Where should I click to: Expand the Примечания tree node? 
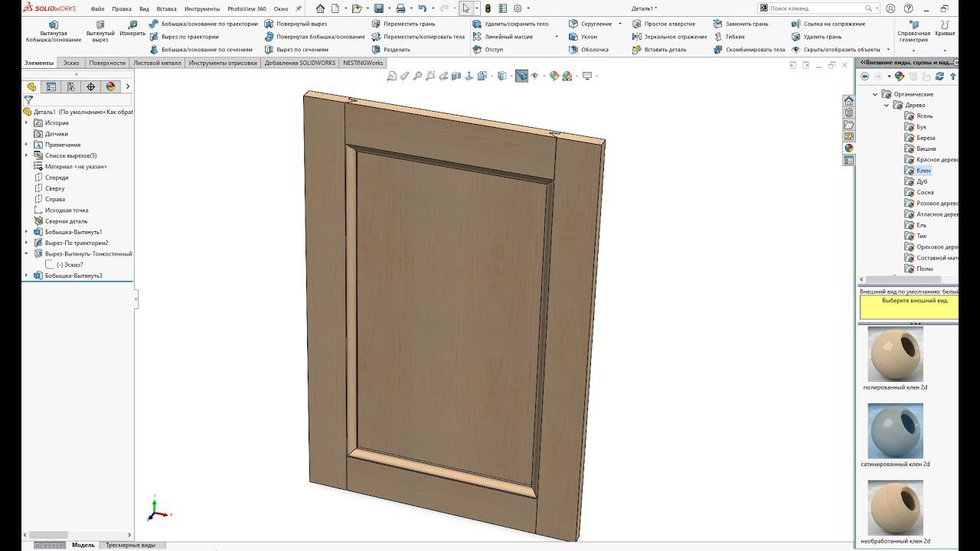pos(27,145)
